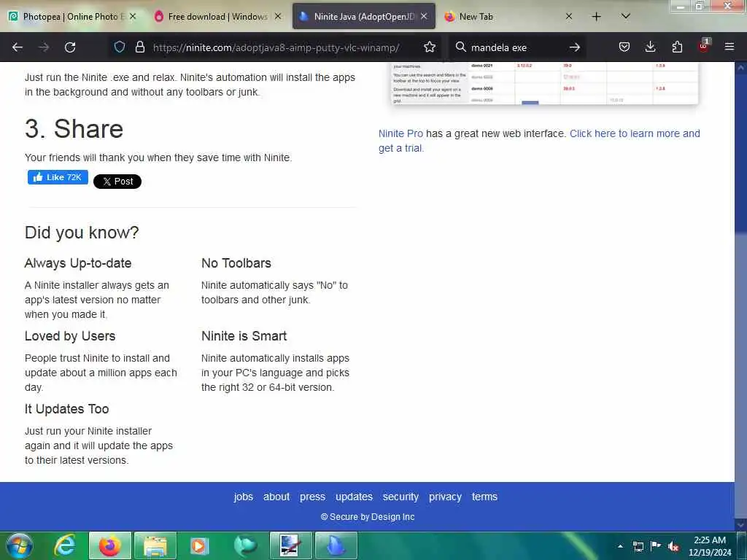The width and height of the screenshot is (747, 560).
Task: Open the privacy footer link
Action: click(x=445, y=497)
